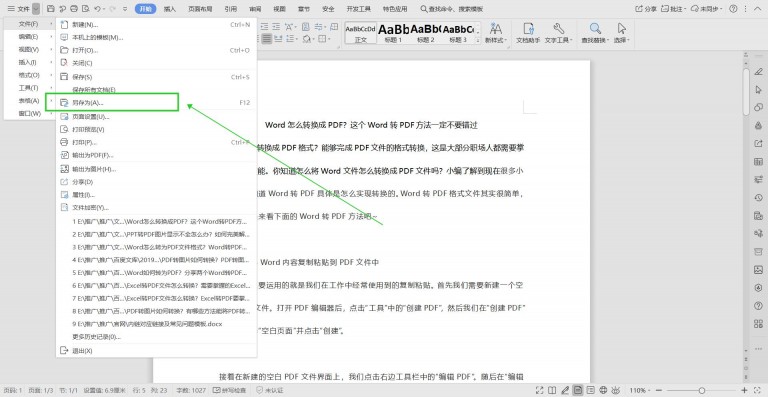
Task: Switch to the 页面布局 Page Layout tab
Action: pos(199,9)
